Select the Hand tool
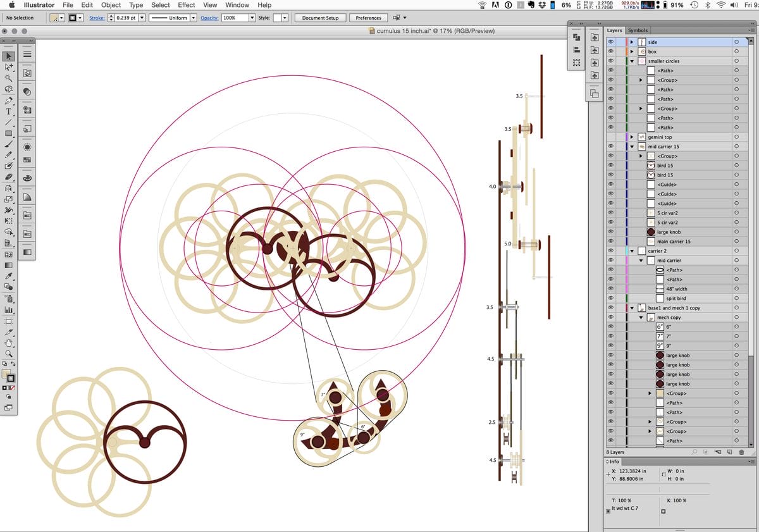Screen dimensions: 759x532 tap(9, 342)
